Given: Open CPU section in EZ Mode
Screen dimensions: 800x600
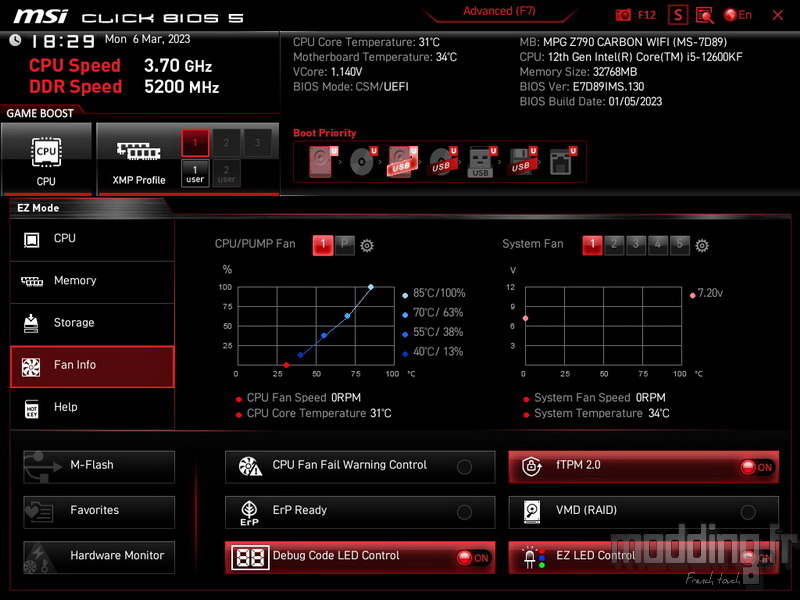Looking at the screenshot, I should (x=92, y=239).
